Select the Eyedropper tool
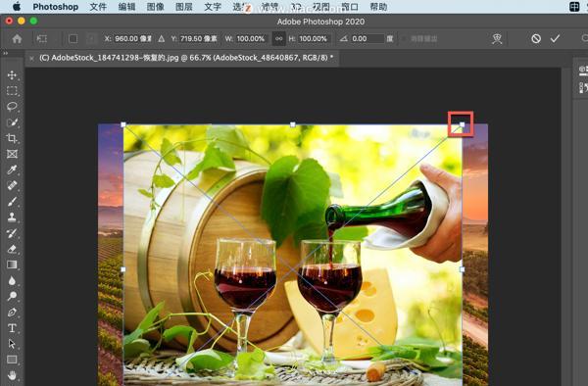 click(12, 169)
